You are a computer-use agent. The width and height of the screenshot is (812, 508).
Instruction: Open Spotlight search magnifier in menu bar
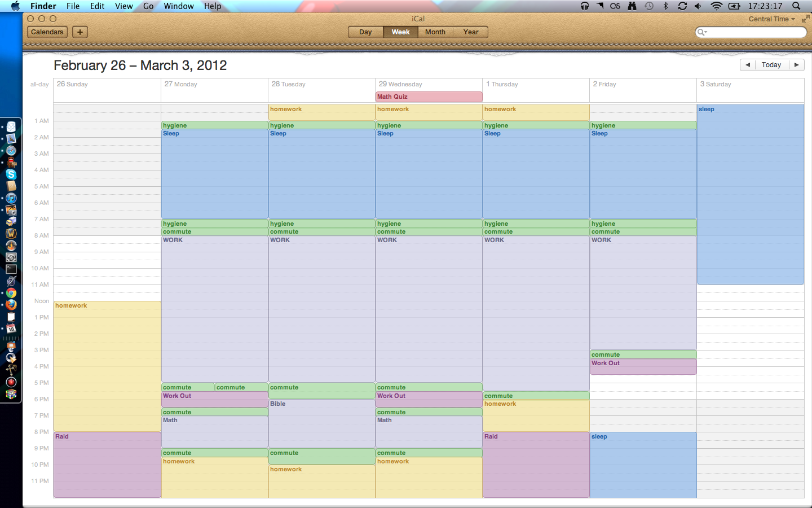click(x=796, y=6)
